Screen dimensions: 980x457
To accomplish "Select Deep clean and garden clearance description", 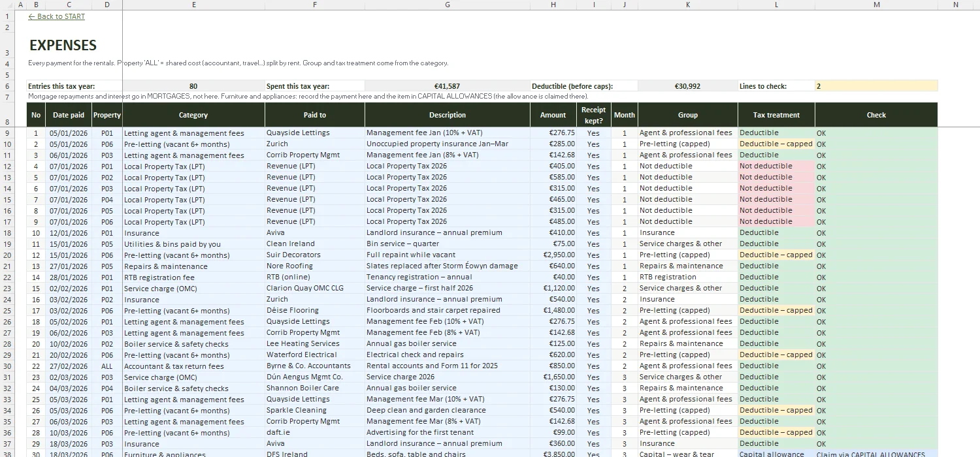I will [447, 410].
